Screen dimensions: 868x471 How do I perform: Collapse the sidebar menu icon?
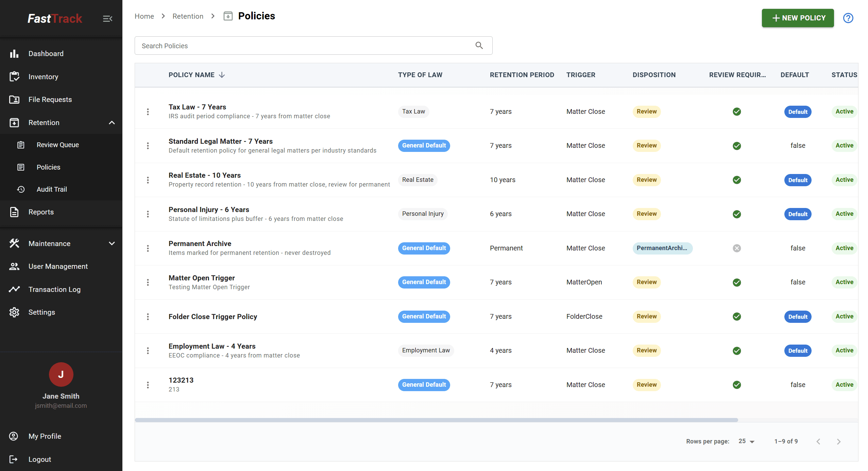point(107,19)
